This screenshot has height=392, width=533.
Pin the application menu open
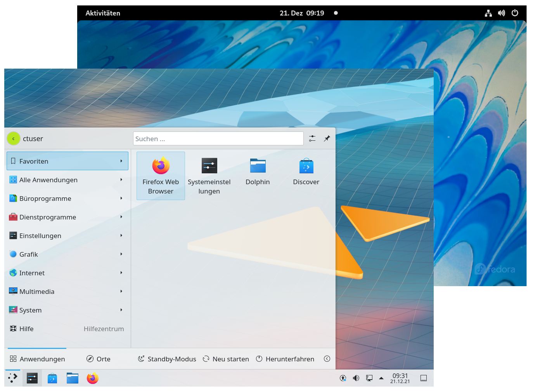[327, 138]
